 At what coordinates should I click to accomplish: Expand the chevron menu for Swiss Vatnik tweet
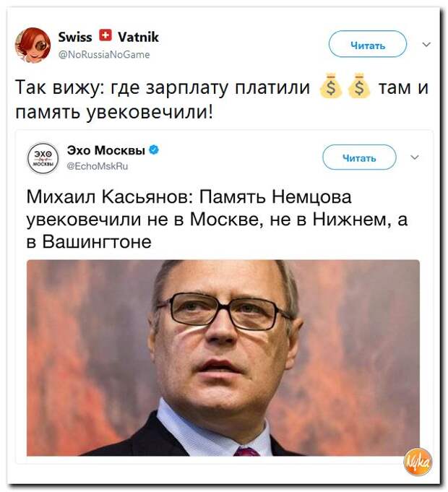tap(426, 44)
